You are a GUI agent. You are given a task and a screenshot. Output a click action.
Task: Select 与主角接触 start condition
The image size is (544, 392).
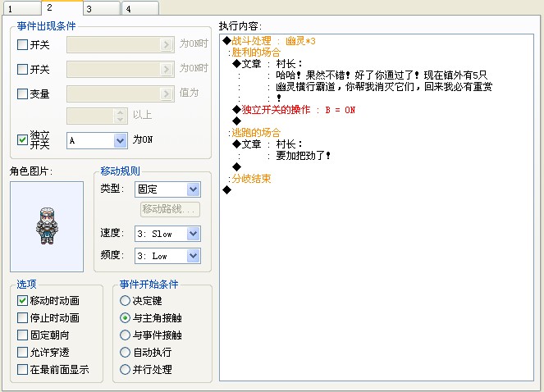(125, 317)
